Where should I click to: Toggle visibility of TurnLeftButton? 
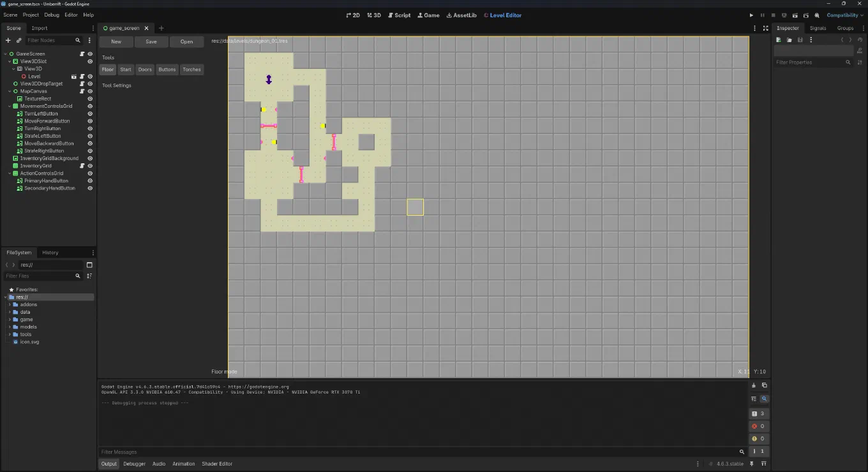point(90,114)
